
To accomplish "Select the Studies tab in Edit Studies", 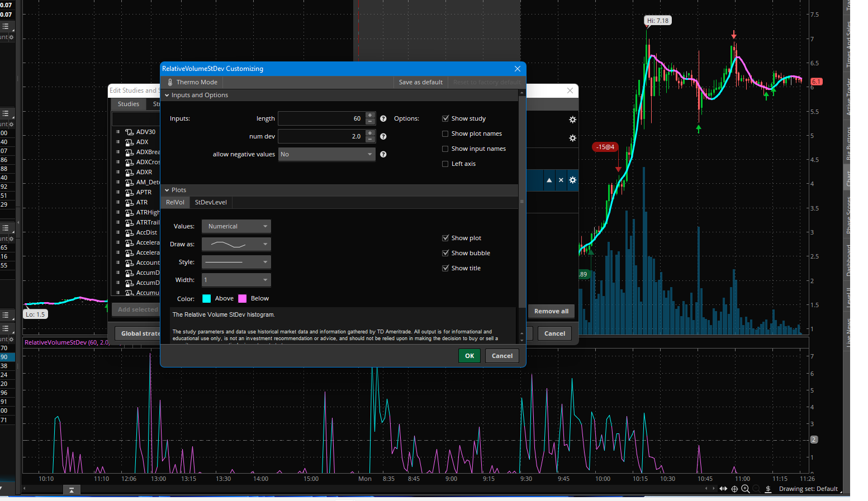I will (x=128, y=104).
